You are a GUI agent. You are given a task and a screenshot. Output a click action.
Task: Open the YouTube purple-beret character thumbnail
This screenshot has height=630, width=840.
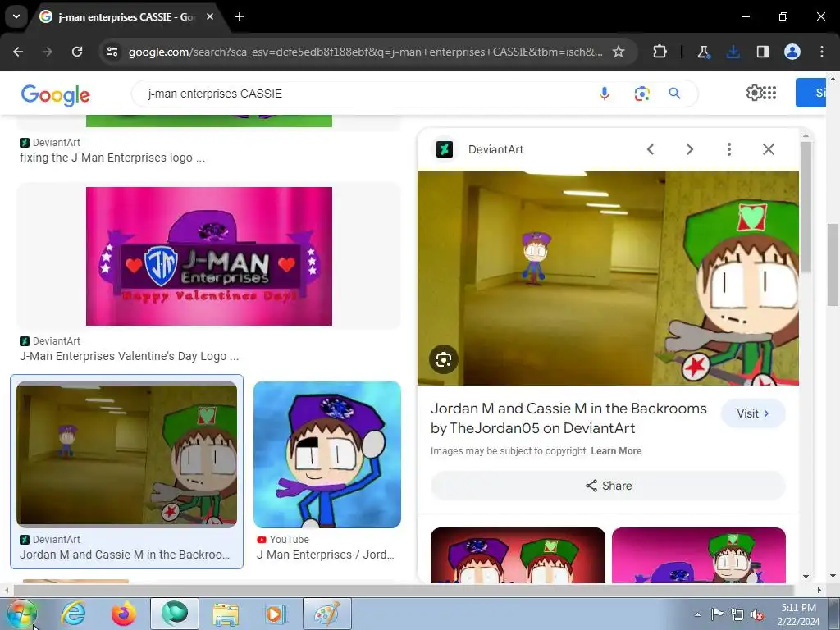tap(326, 454)
